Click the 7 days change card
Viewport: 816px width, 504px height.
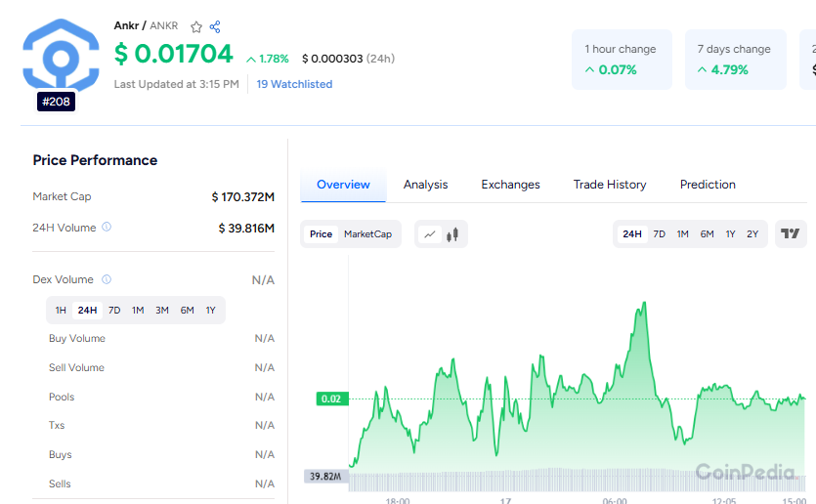735,60
